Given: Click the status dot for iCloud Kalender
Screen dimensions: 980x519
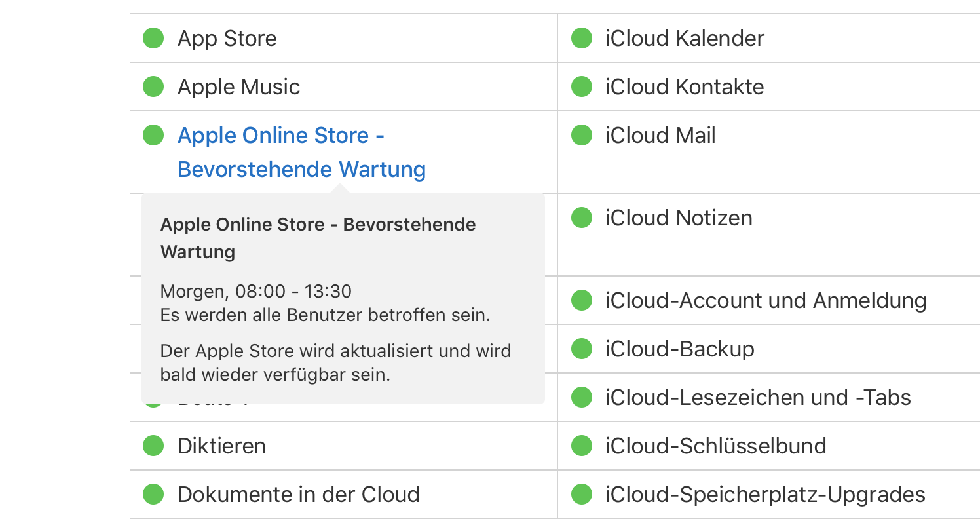Looking at the screenshot, I should [582, 38].
